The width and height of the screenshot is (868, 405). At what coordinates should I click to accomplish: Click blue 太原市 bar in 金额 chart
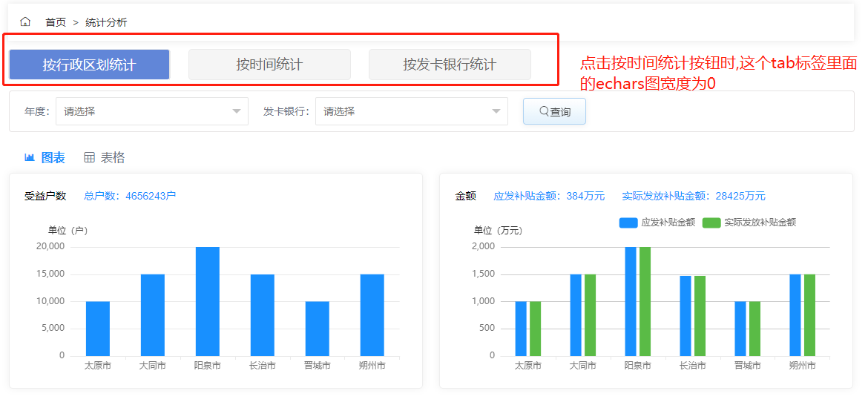(x=521, y=329)
